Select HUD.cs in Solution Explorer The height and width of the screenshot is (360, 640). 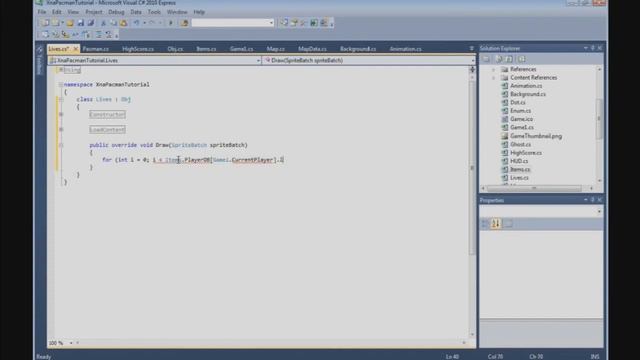click(519, 161)
